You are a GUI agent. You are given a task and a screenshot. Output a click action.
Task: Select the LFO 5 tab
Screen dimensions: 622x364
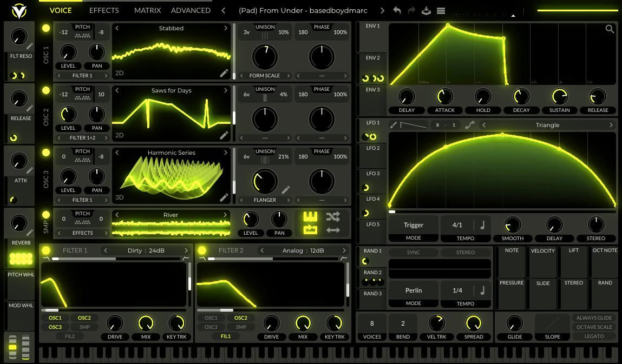pyautogui.click(x=372, y=232)
